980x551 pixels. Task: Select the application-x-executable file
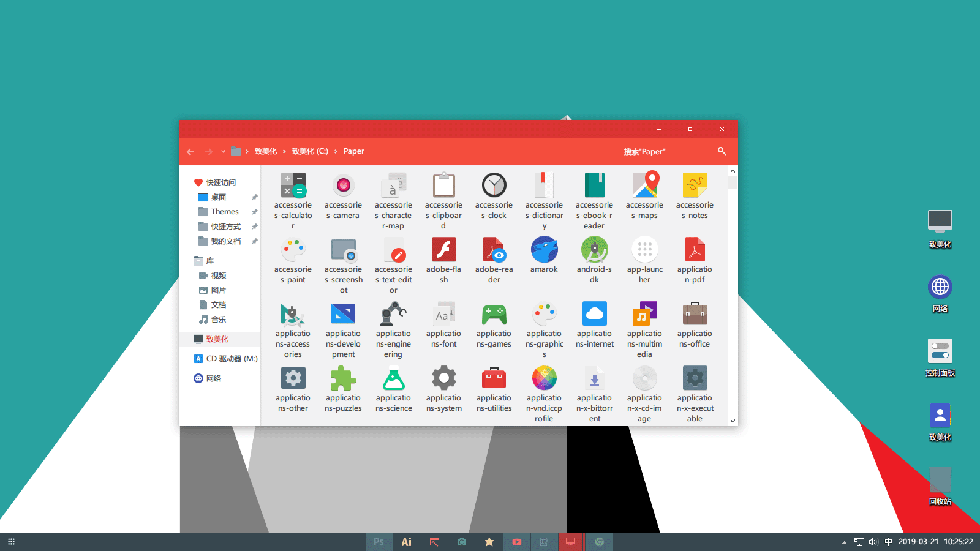tap(695, 393)
